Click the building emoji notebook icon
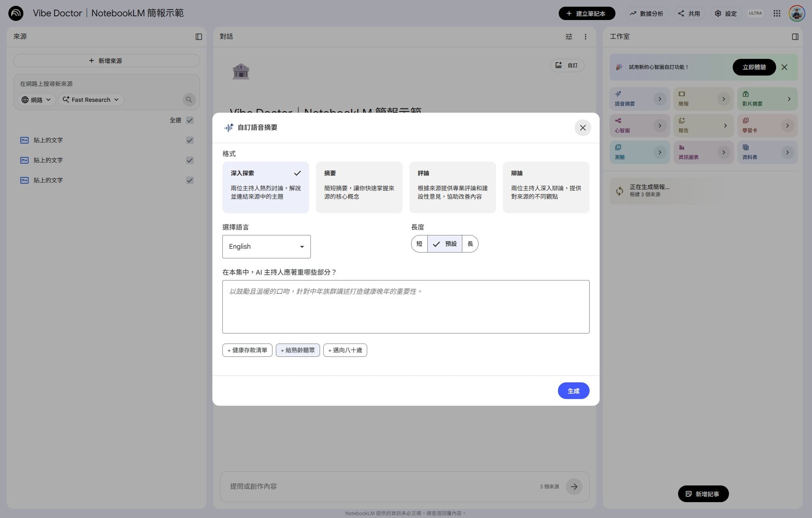 (241, 71)
